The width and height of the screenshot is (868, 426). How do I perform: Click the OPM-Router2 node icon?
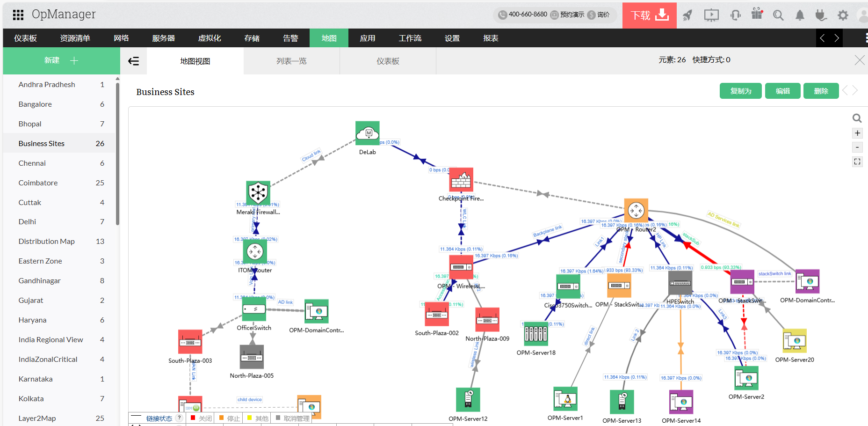point(636,210)
